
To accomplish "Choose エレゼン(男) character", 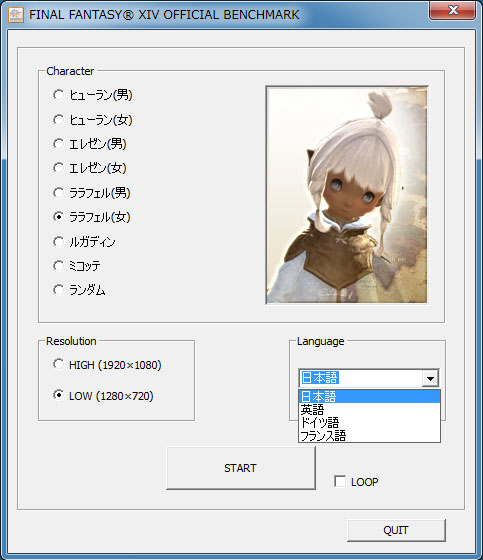I will pos(58,144).
